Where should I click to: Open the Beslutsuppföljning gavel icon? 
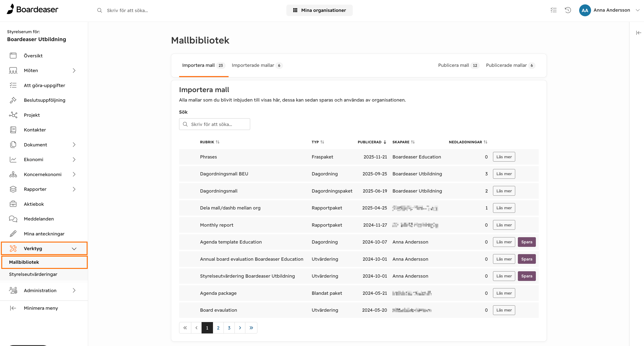click(x=13, y=100)
